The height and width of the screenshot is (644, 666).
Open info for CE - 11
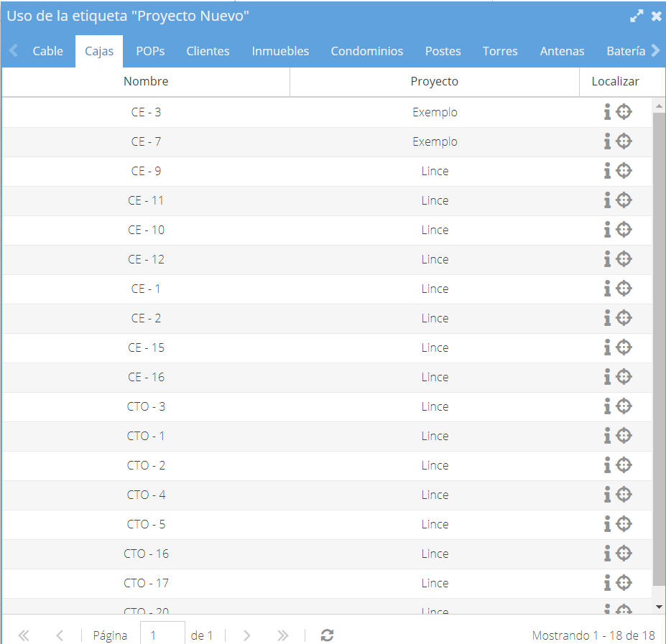(x=607, y=200)
